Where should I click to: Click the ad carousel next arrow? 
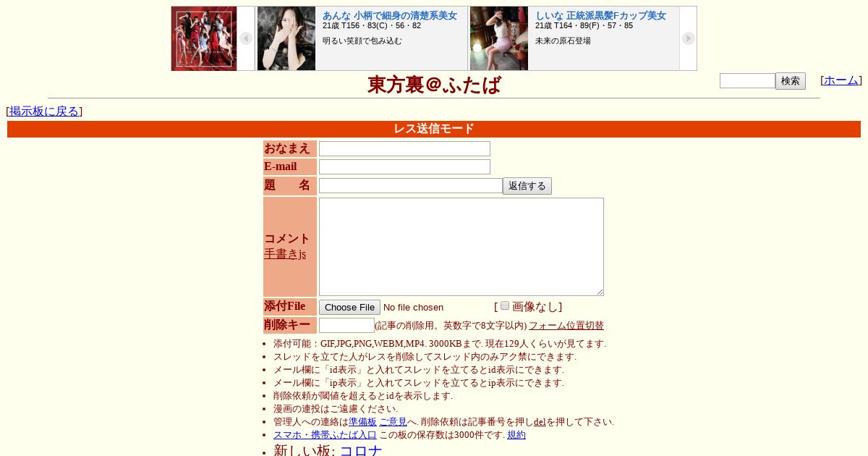pyautogui.click(x=689, y=38)
